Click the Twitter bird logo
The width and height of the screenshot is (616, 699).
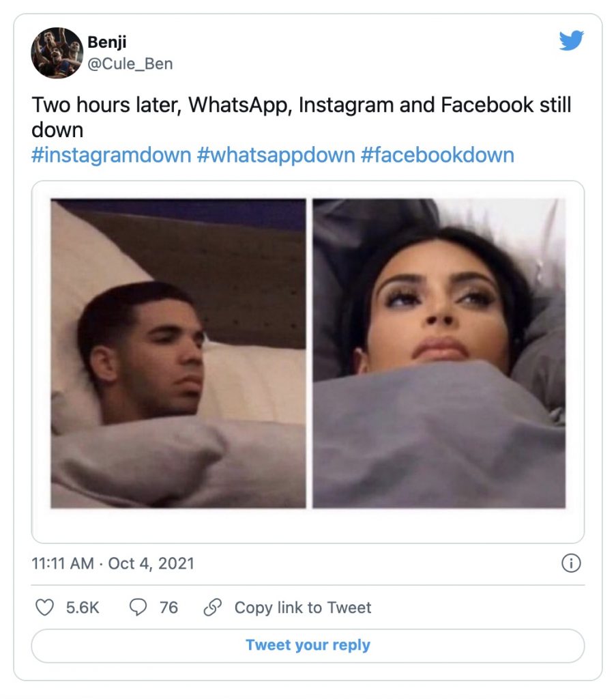click(571, 42)
